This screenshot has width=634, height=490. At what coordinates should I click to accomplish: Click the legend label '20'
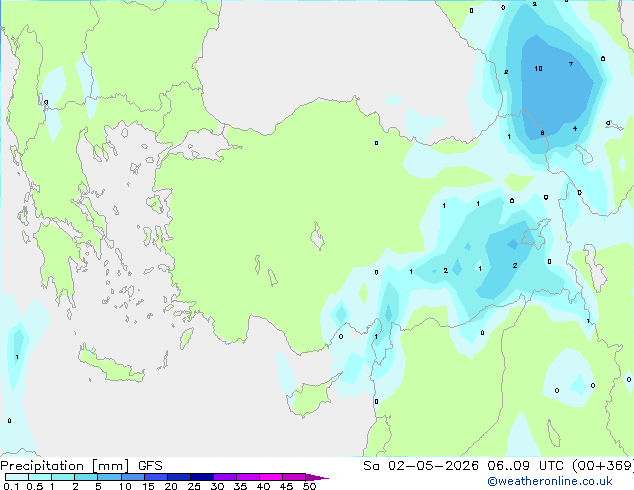click(x=171, y=486)
